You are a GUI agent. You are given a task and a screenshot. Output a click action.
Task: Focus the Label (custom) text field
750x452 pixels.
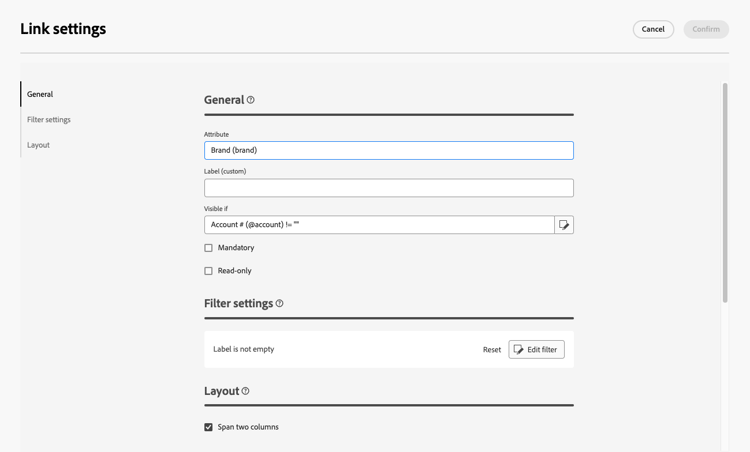click(x=389, y=188)
